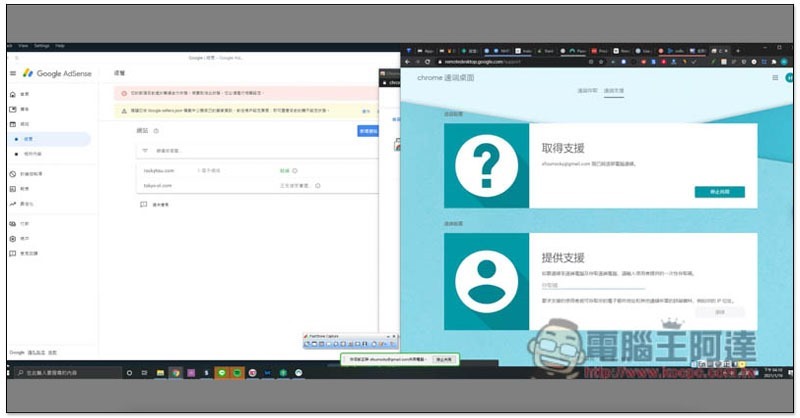
Task: Click the question mark graphic on 取得支援 card
Action: (487, 166)
